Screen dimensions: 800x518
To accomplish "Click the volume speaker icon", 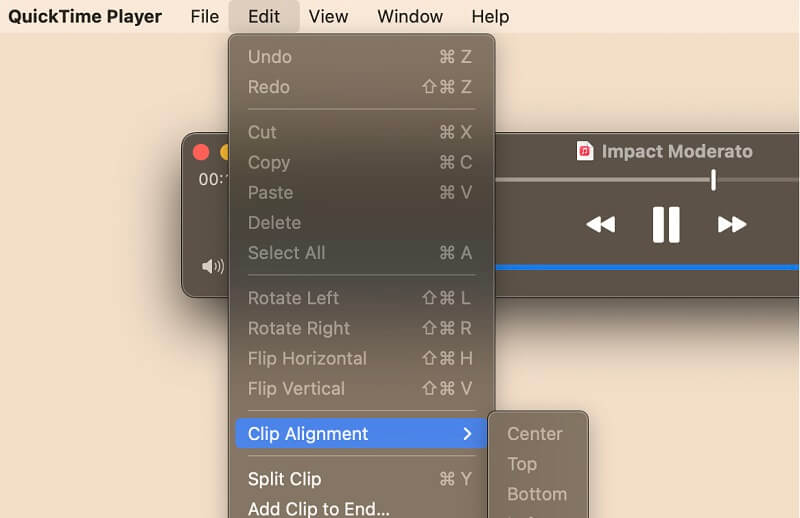I will click(x=213, y=266).
